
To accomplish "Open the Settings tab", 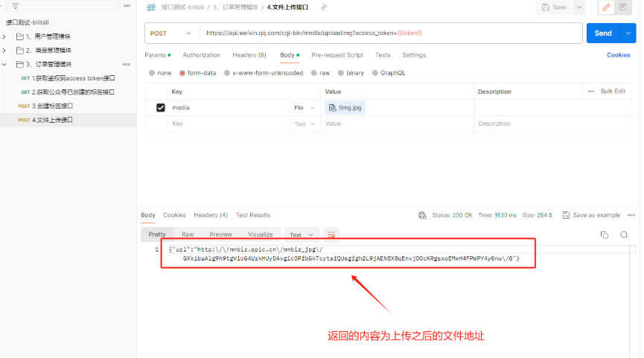I will [x=414, y=55].
